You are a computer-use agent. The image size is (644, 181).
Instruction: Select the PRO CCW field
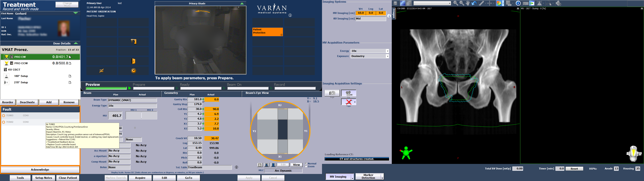(x=21, y=63)
